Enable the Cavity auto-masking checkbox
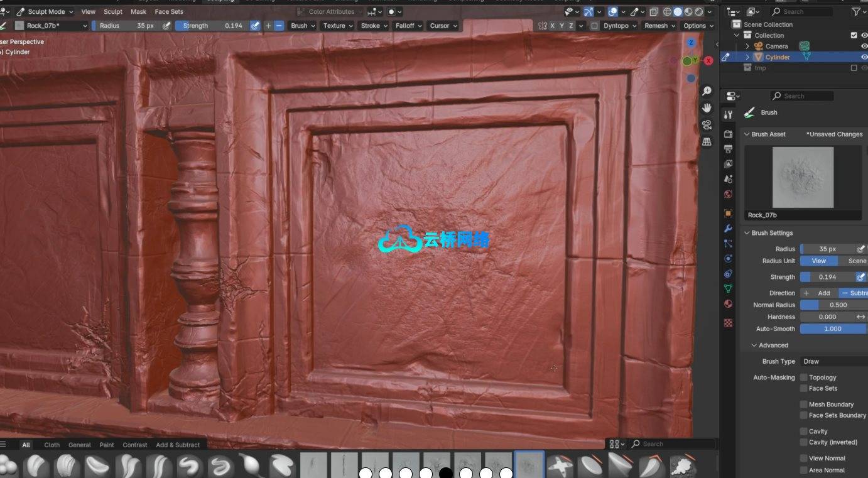The width and height of the screenshot is (868, 478). [803, 432]
